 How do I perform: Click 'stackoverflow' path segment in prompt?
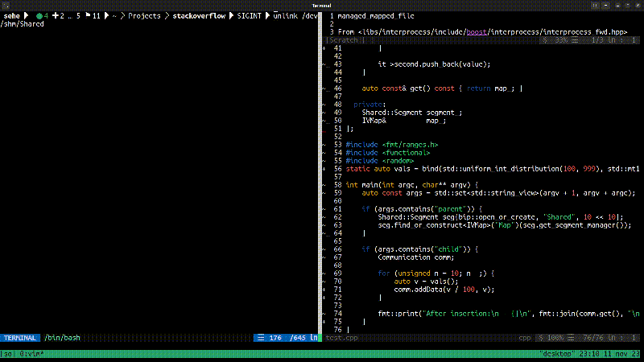[x=199, y=16]
